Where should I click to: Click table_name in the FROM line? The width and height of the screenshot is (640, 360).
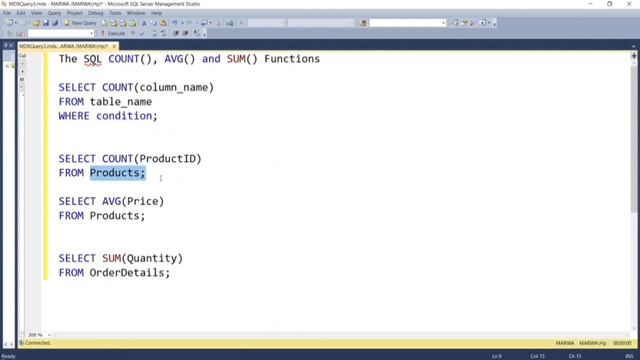click(121, 102)
